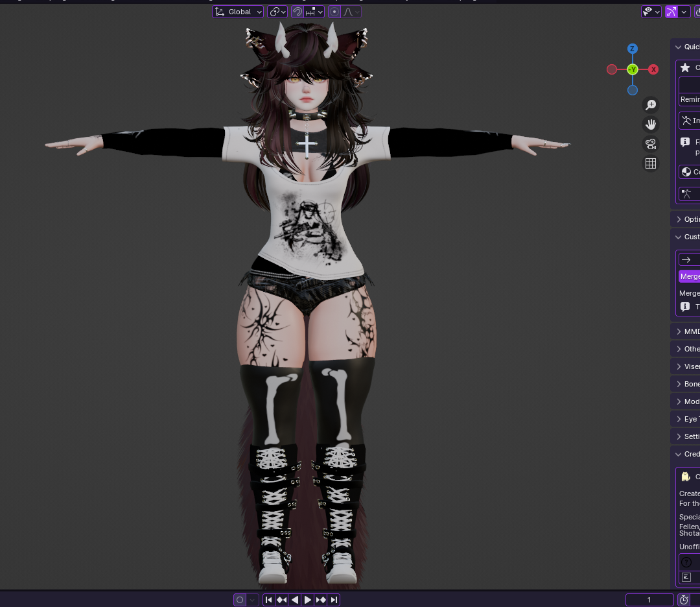Click the document icon button in Credits
This screenshot has width=700, height=607.
[x=689, y=577]
